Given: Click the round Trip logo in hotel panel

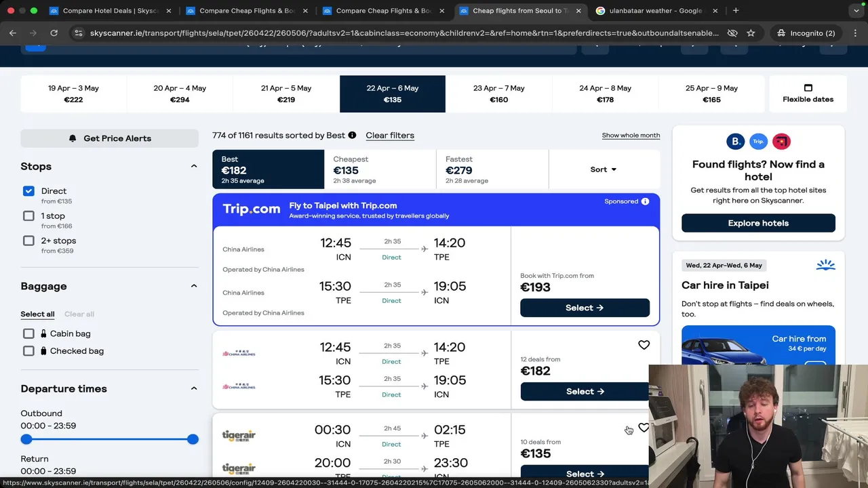Looking at the screenshot, I should pos(758,141).
